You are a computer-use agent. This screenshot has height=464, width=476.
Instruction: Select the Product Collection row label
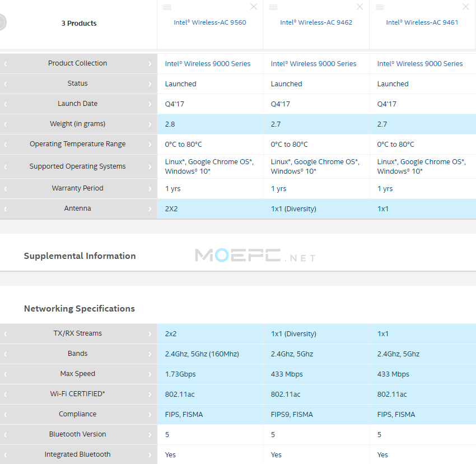pyautogui.click(x=77, y=63)
